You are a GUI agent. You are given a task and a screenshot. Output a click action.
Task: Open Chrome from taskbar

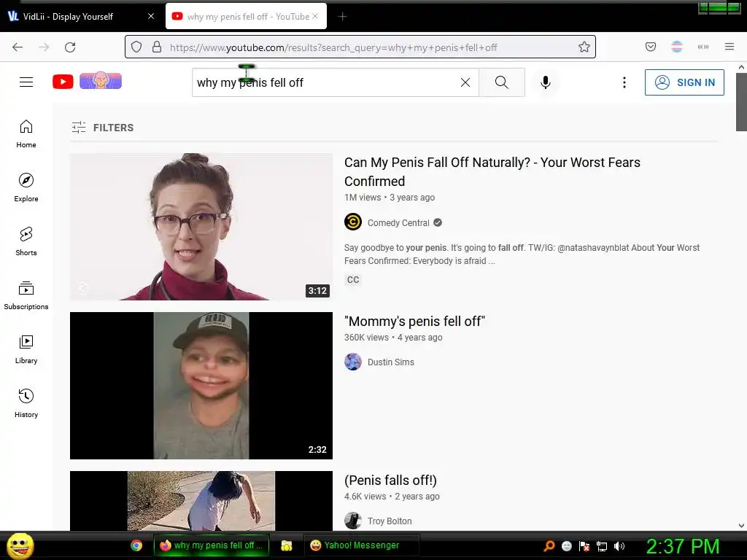(x=136, y=545)
